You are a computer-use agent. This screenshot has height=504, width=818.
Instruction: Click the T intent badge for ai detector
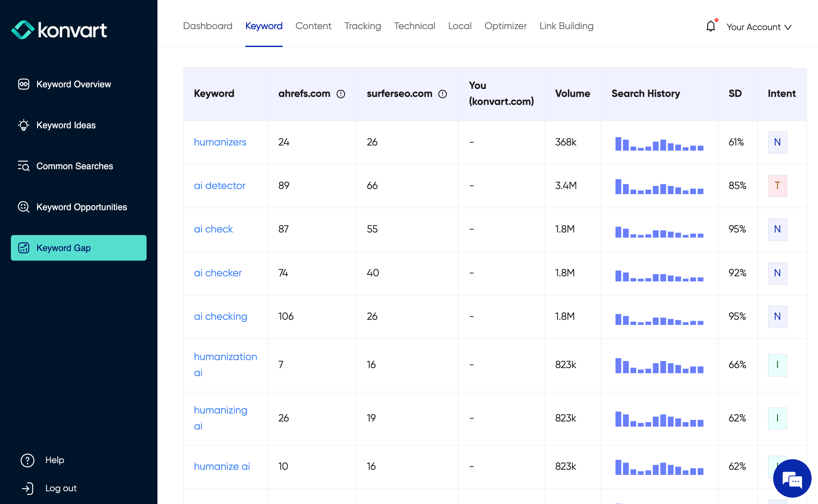pos(777,186)
